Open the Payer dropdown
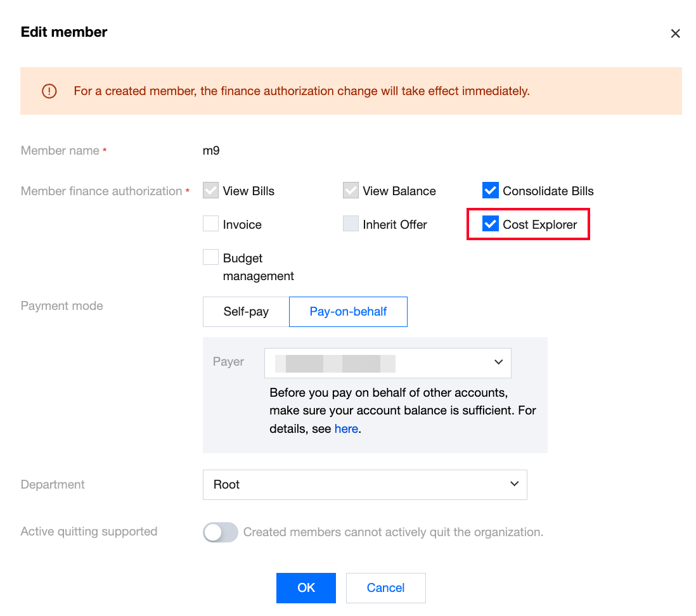The height and width of the screenshot is (616, 696). click(x=387, y=363)
